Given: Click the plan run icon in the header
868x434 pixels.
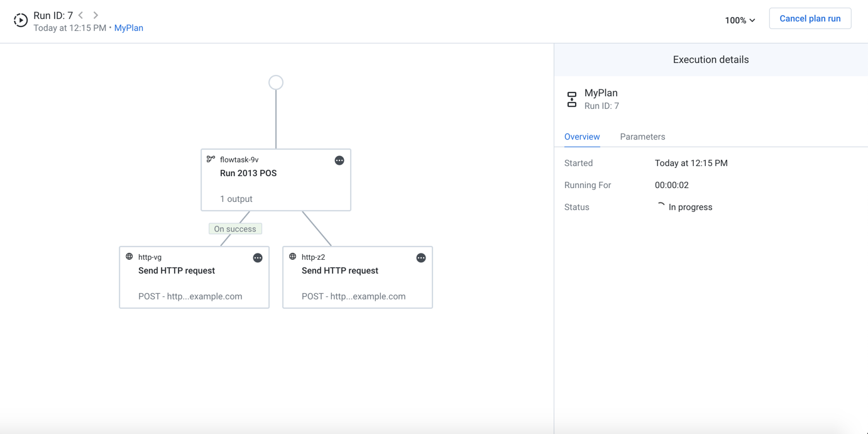Looking at the screenshot, I should point(20,20).
